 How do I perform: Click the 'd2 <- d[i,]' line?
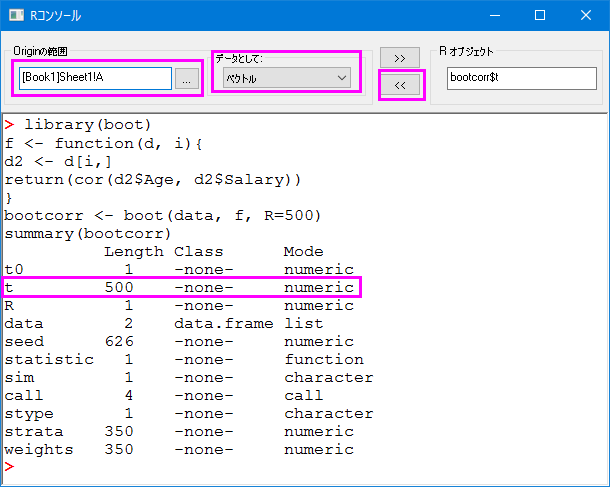pyautogui.click(x=58, y=161)
